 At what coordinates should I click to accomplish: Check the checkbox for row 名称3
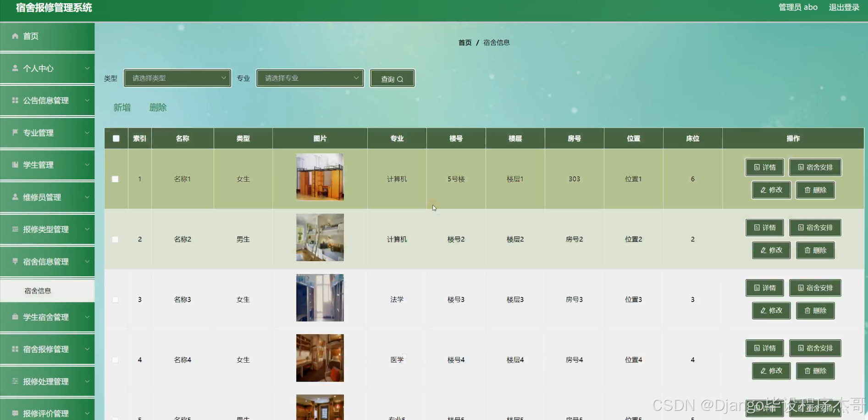point(115,299)
